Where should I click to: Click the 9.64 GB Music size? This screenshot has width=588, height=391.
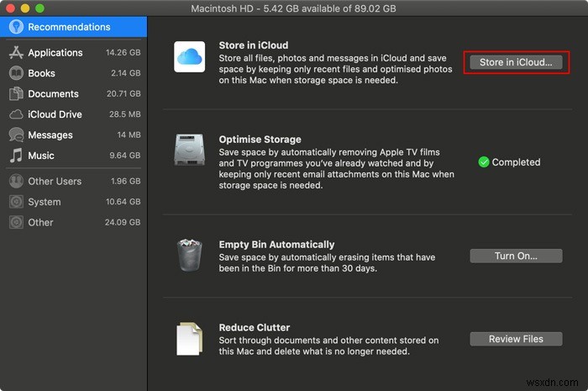click(125, 156)
